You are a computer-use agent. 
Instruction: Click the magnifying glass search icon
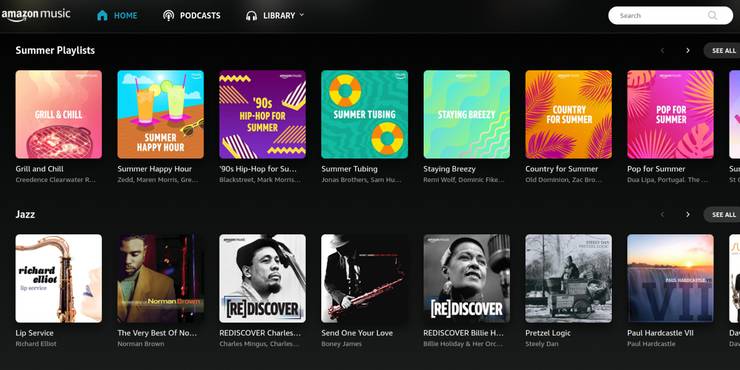[x=713, y=16]
